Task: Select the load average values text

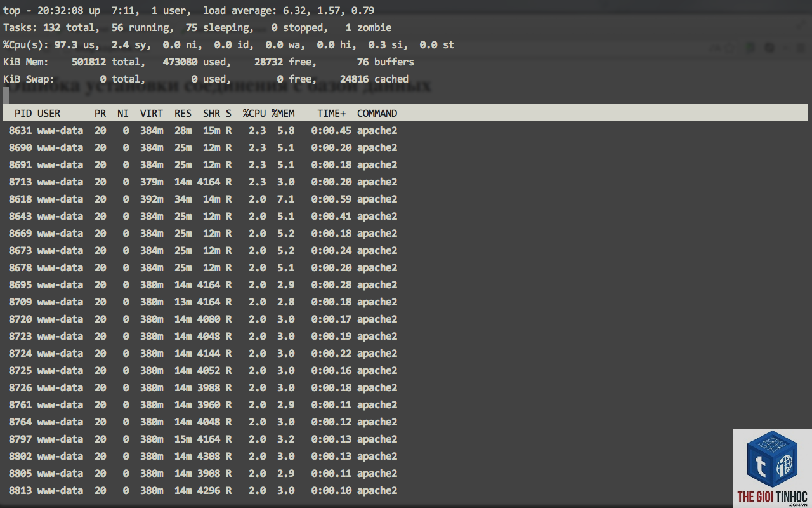Action: [329, 10]
